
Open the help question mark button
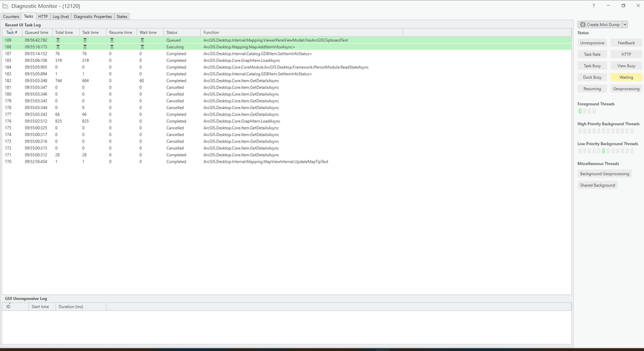point(594,6)
